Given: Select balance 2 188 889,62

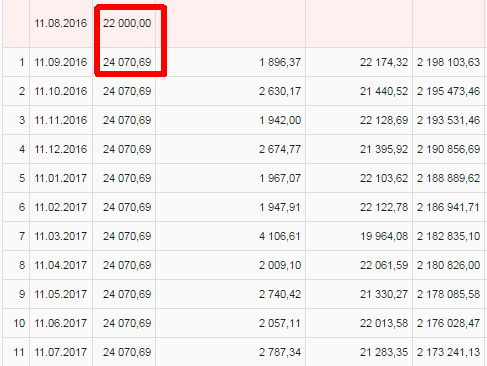Looking at the screenshot, I should pyautogui.click(x=448, y=178).
